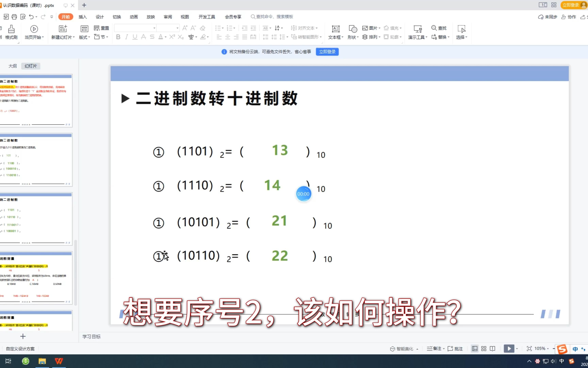Image resolution: width=588 pixels, height=368 pixels.
Task: Toggle align right paragraph button
Action: (x=236, y=37)
